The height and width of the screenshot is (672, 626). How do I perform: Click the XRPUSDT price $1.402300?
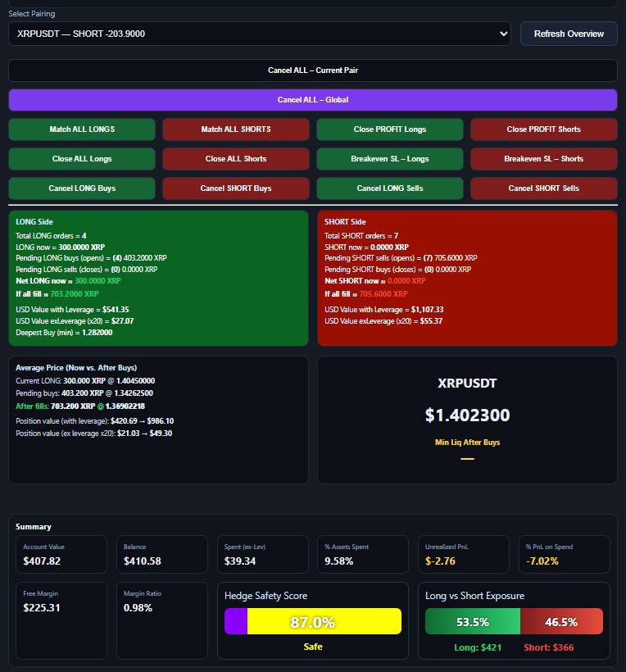pyautogui.click(x=467, y=415)
